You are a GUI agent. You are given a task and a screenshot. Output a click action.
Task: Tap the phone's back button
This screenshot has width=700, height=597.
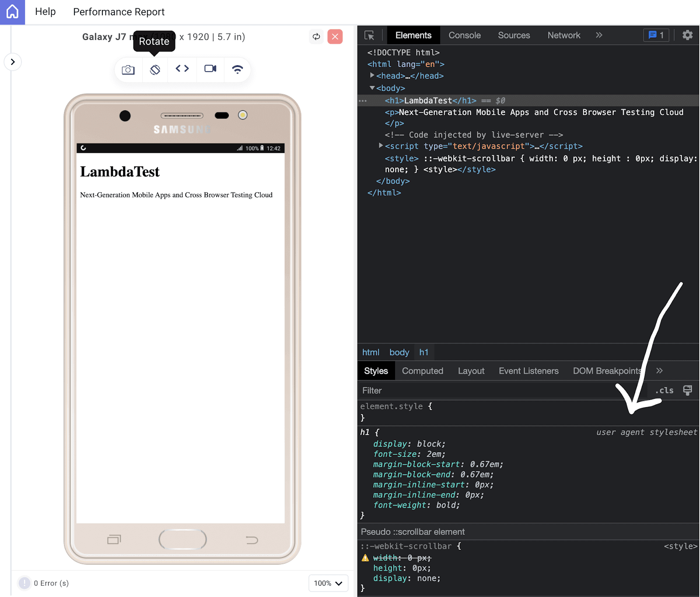[252, 540]
